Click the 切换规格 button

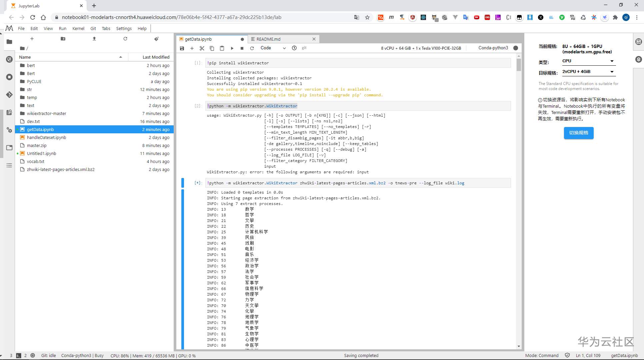(x=578, y=133)
